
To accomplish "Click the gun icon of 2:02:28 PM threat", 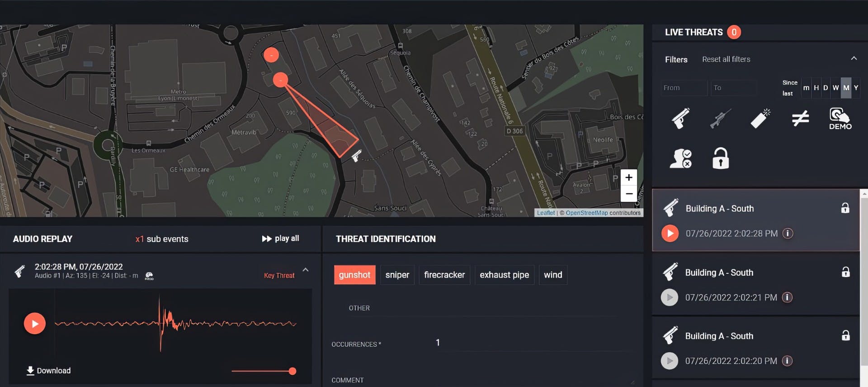I will point(671,208).
